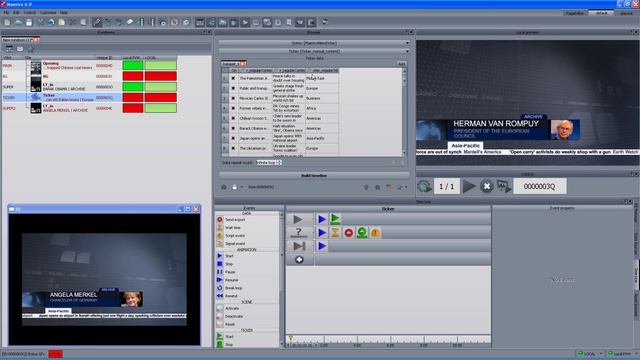Click the yellow warning event on the timeline

pyautogui.click(x=375, y=233)
